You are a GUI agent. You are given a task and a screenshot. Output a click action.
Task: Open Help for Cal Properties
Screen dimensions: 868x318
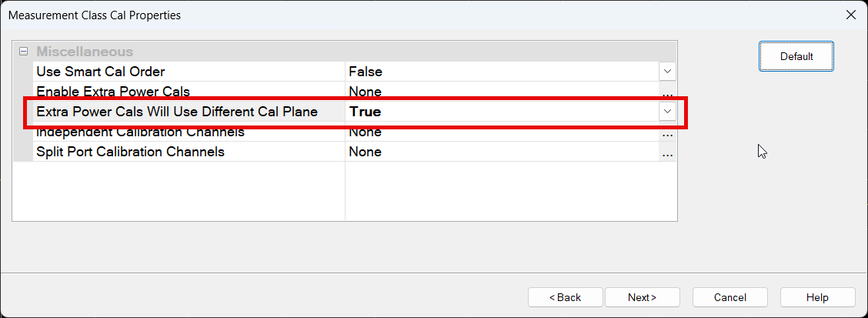pos(818,297)
